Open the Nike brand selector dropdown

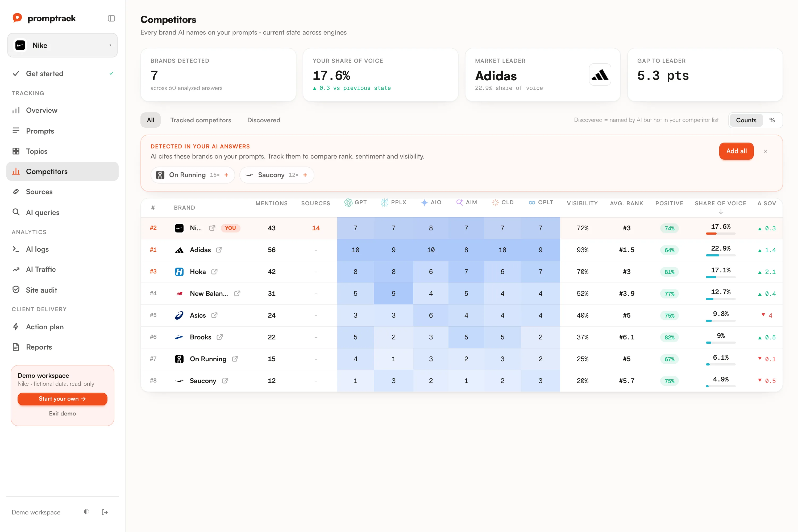pos(63,45)
